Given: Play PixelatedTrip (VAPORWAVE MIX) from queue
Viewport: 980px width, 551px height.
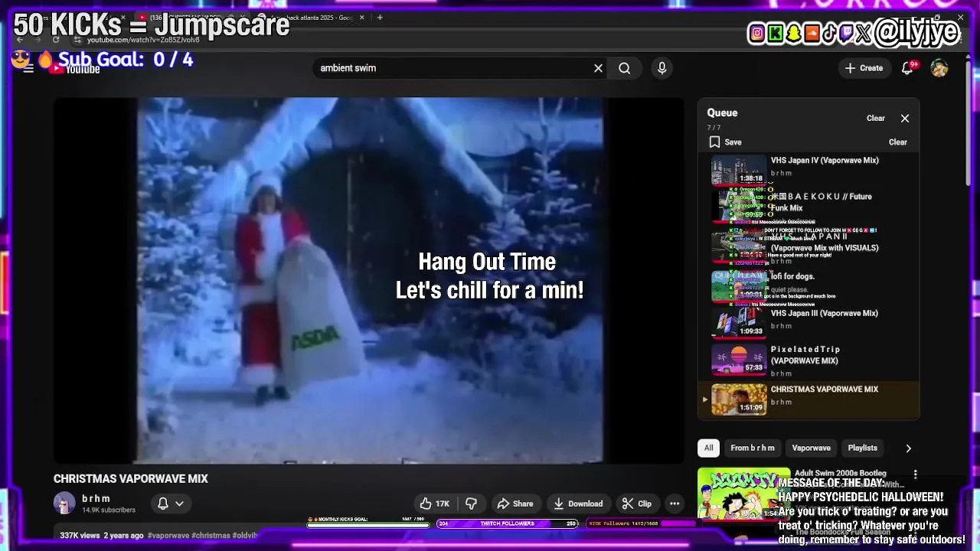Looking at the screenshot, I should [808, 360].
